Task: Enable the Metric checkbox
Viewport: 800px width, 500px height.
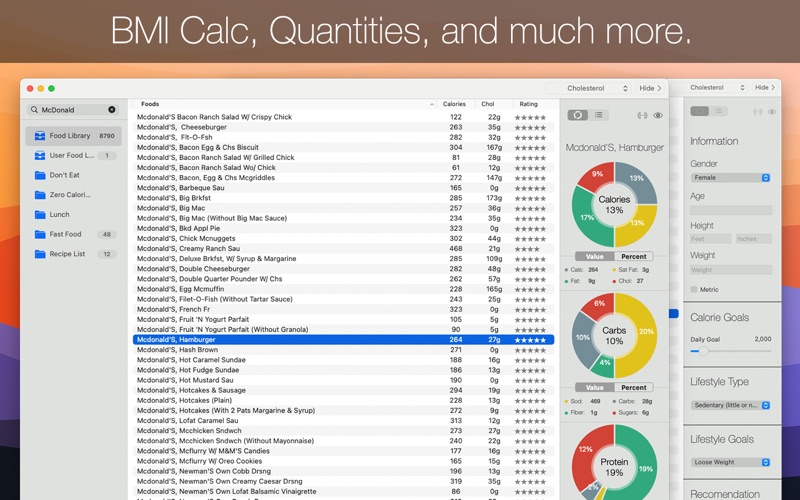Action: click(694, 289)
